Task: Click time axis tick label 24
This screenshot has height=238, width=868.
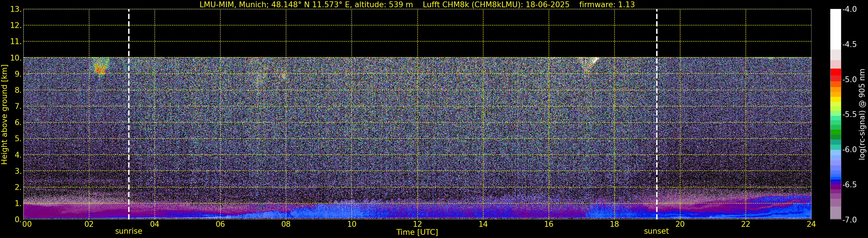Action: (811, 224)
